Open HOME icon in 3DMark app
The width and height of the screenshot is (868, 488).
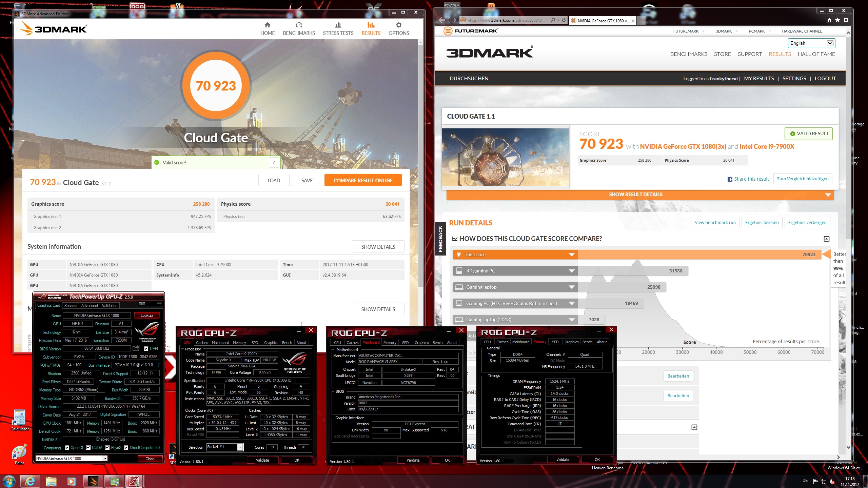point(267,25)
